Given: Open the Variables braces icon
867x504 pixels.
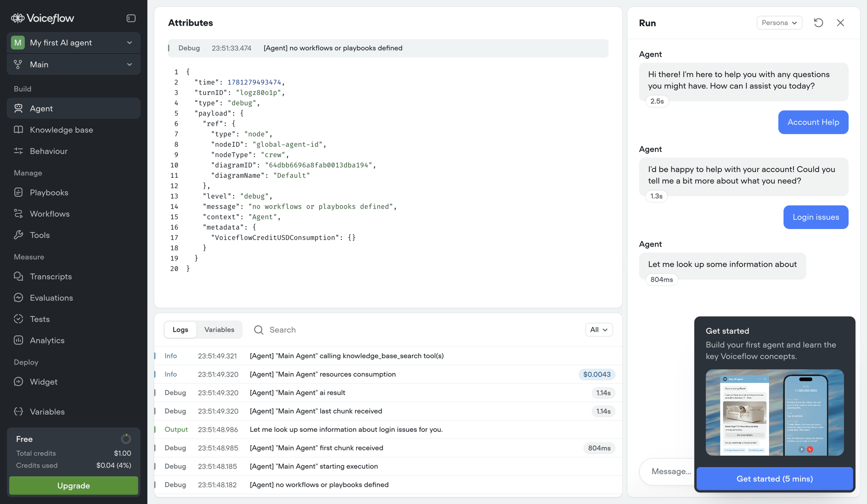Looking at the screenshot, I should point(18,412).
